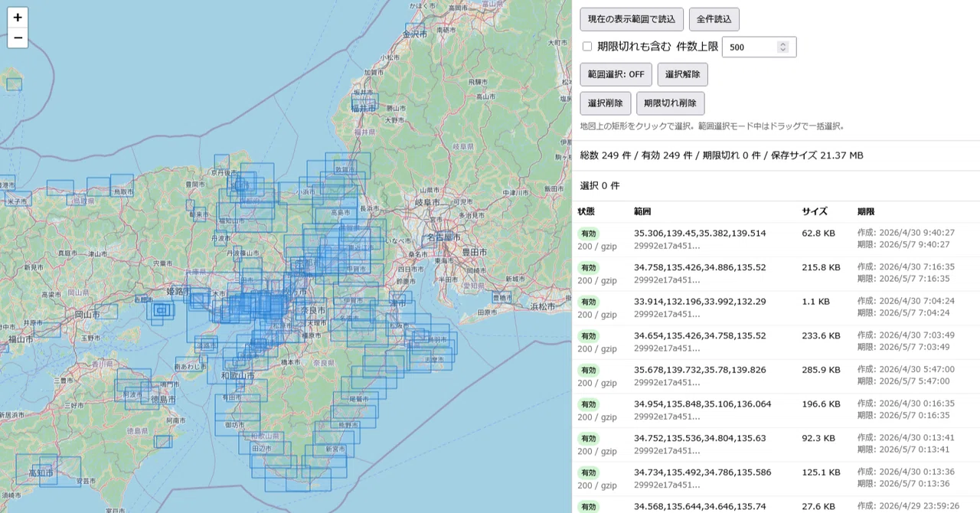Select row 35.678,139.732,35.78,139.826
Screen dimensions: 980x513
coord(776,376)
